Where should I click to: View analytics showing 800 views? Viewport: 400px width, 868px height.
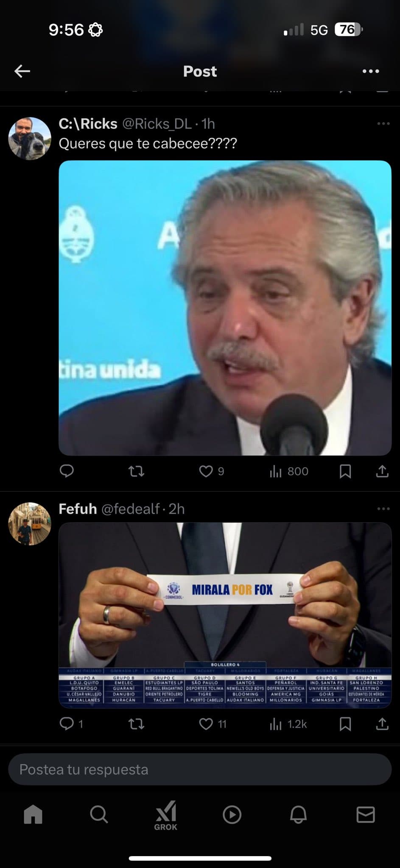(x=289, y=471)
